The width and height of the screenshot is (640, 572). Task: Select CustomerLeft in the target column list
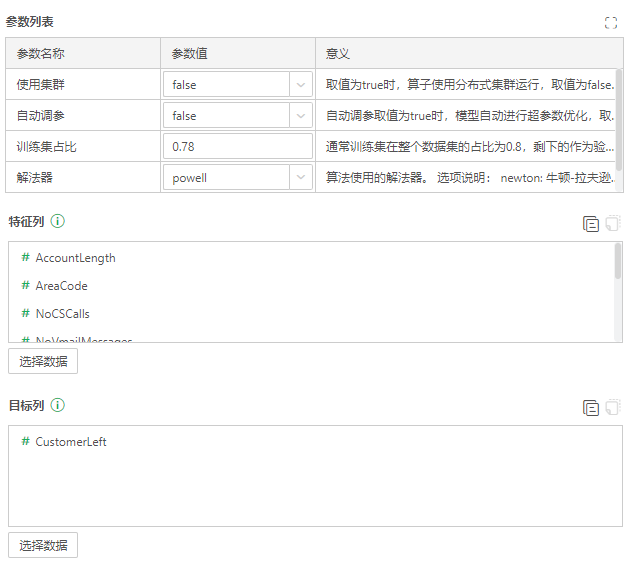71,441
